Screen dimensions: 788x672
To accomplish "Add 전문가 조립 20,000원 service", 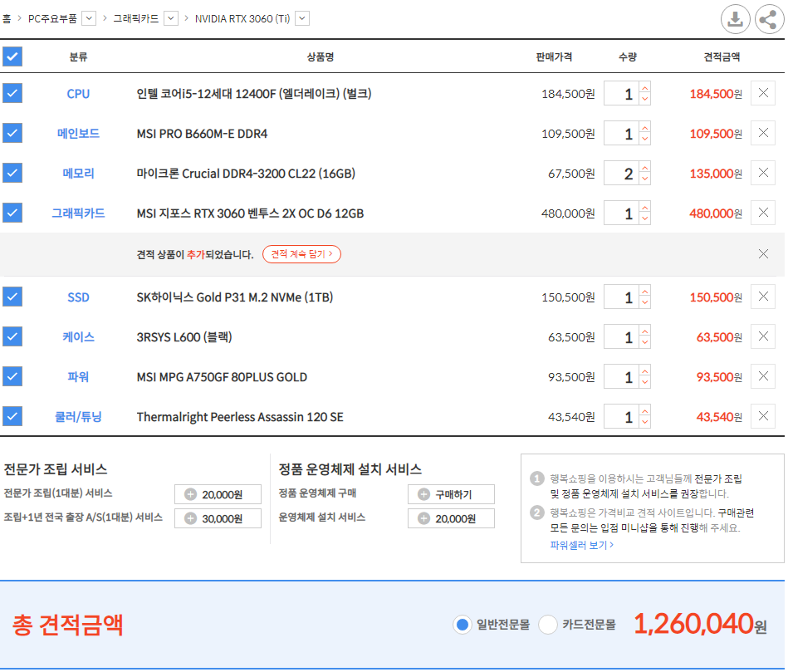I will [218, 494].
